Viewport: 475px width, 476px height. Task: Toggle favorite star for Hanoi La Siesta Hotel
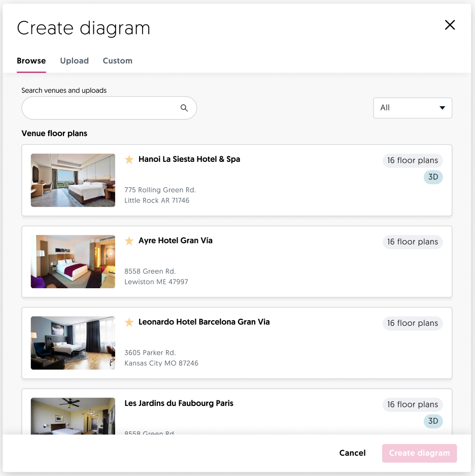(x=129, y=159)
